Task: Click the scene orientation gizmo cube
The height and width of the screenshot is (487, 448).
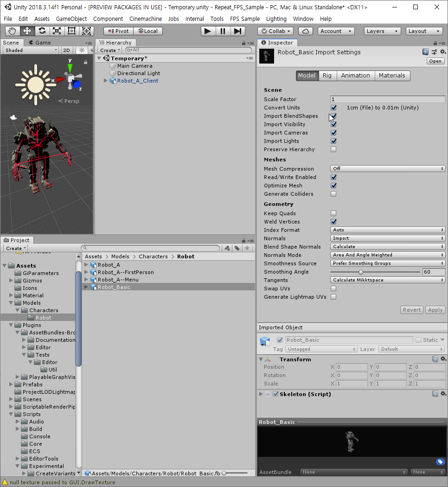Action: point(71,79)
